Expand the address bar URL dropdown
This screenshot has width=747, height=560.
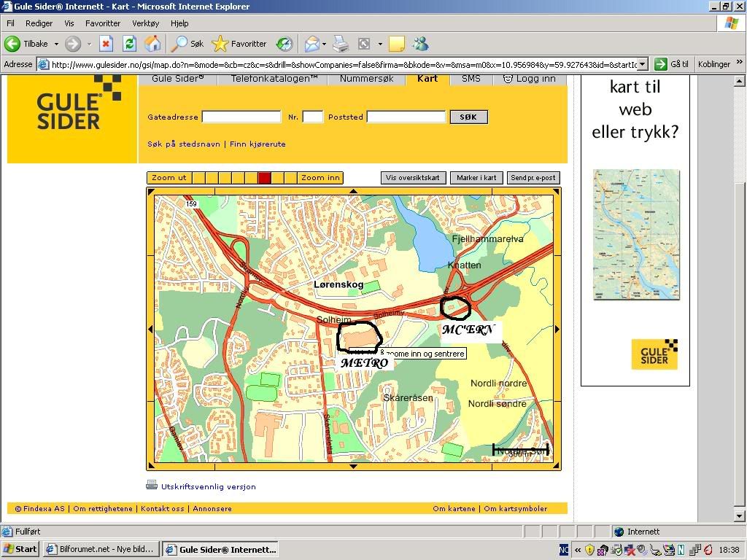642,64
